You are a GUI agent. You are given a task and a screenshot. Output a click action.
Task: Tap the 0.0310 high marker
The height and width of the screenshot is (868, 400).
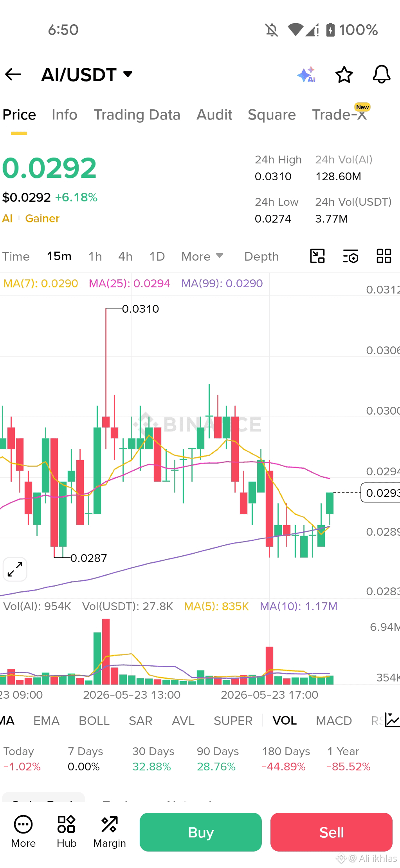141,309
